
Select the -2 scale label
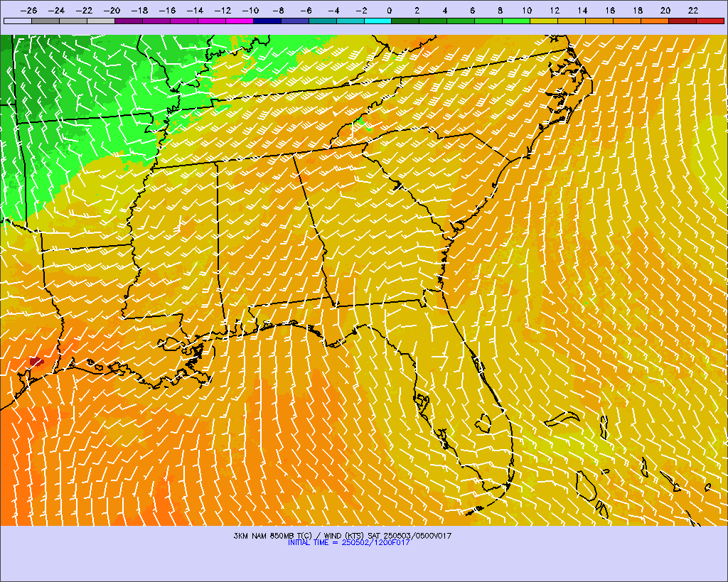(362, 10)
